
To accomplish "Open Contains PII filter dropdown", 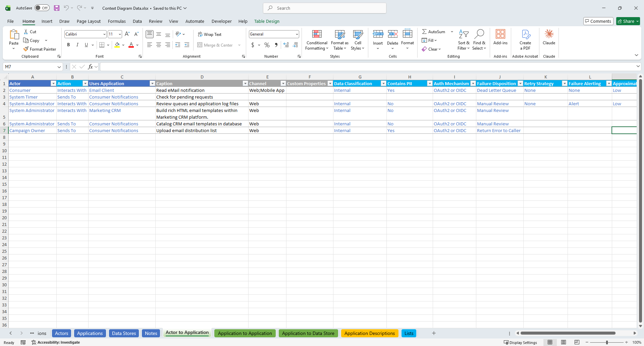I will coord(430,83).
